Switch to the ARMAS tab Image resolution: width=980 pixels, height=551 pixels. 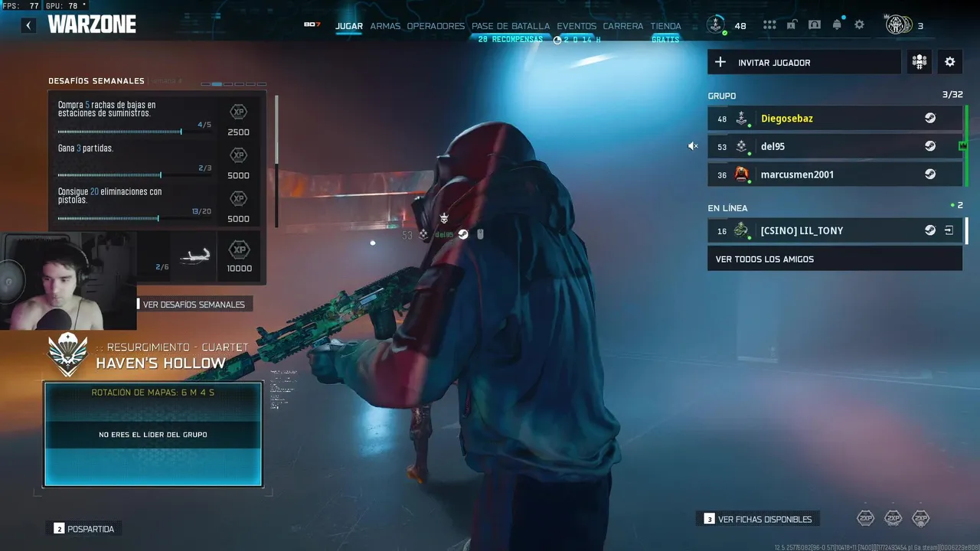click(385, 26)
